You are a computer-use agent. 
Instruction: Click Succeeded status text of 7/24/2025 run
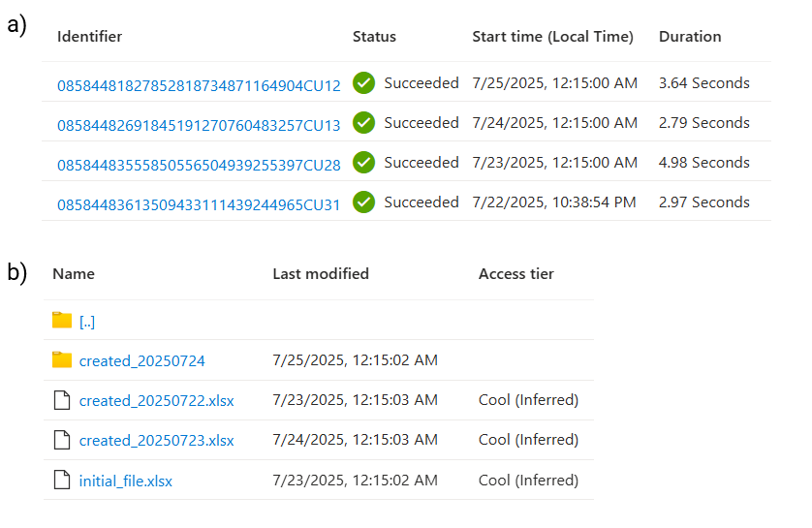(422, 123)
